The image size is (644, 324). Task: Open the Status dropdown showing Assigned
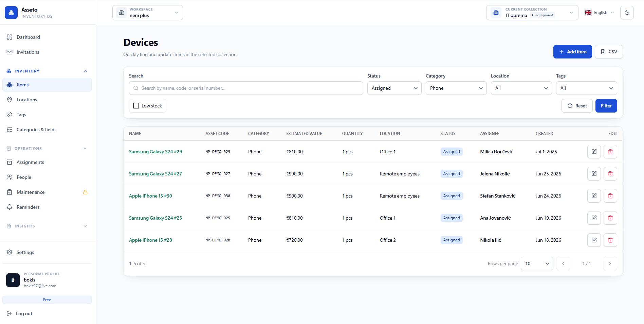click(x=394, y=88)
